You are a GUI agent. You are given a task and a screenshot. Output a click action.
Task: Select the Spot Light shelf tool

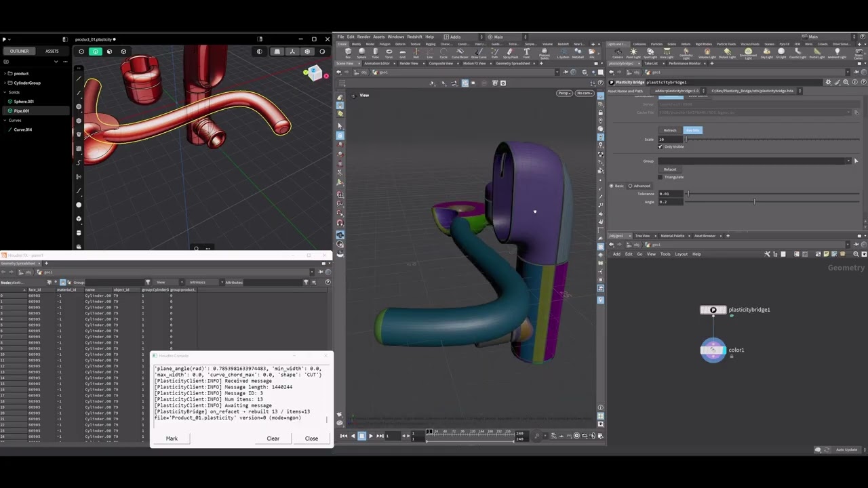[x=650, y=52]
